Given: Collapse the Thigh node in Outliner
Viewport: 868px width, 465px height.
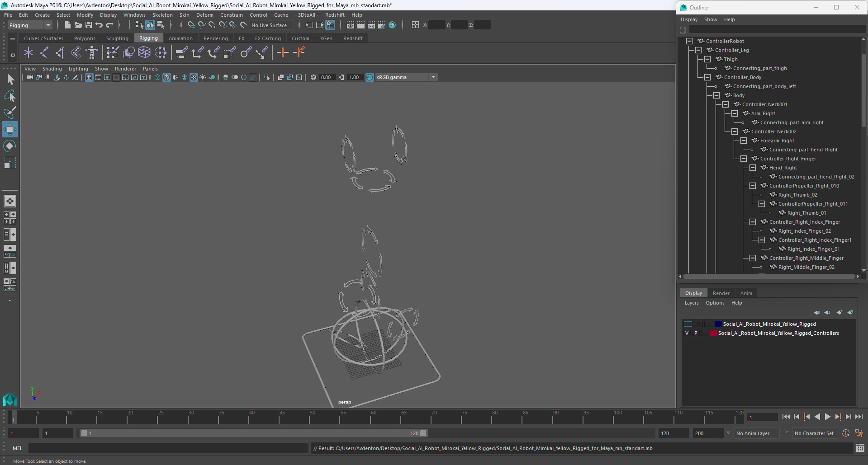Looking at the screenshot, I should click(707, 59).
